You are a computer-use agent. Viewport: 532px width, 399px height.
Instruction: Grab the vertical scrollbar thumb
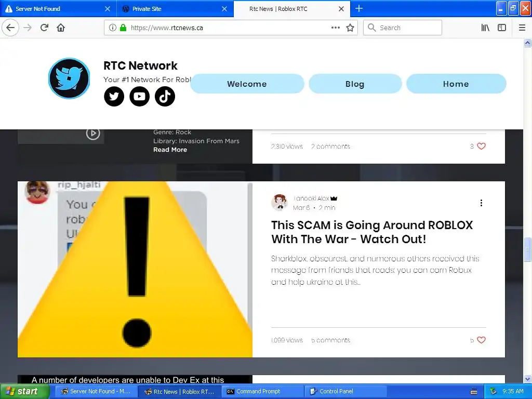[528, 250]
